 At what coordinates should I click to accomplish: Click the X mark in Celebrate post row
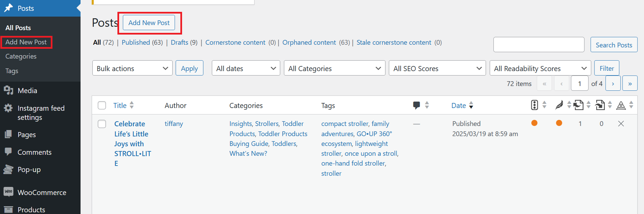[621, 124]
